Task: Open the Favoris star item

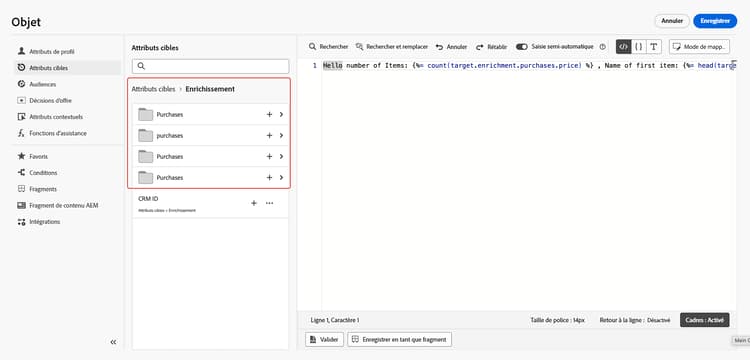Action: click(33, 156)
